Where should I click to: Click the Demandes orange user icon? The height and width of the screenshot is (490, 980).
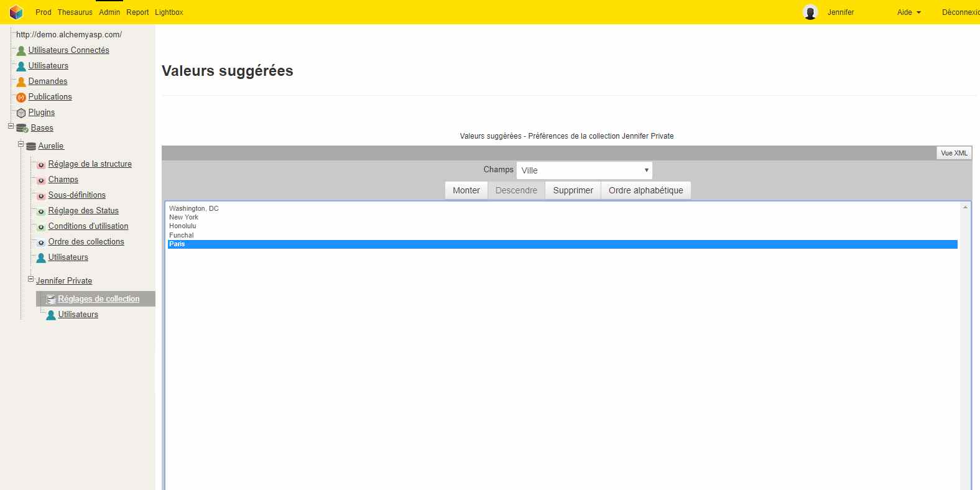tap(21, 82)
